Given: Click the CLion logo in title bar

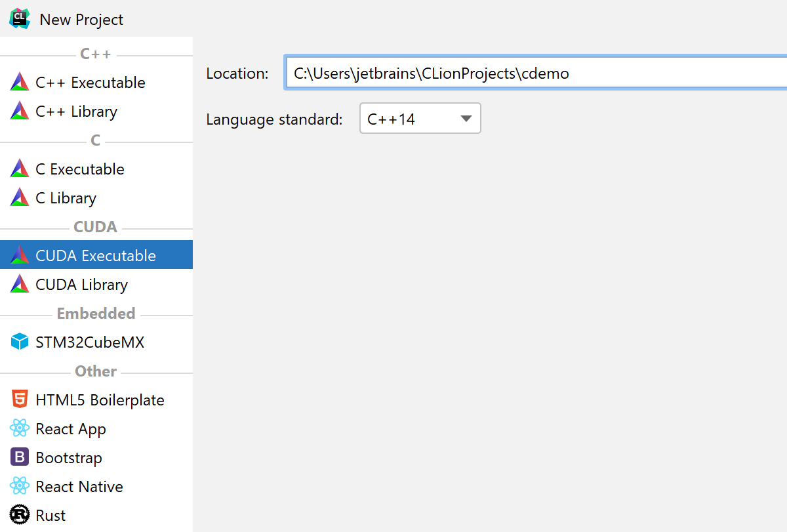Looking at the screenshot, I should (20, 18).
